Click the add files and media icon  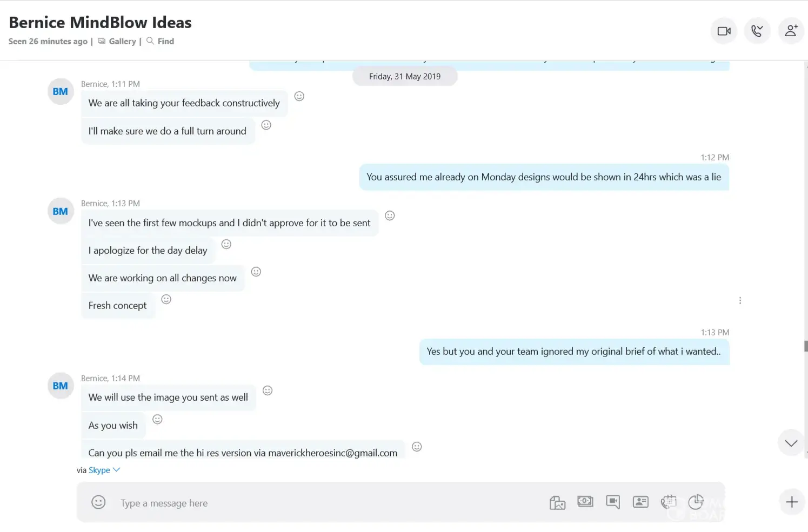[557, 502]
